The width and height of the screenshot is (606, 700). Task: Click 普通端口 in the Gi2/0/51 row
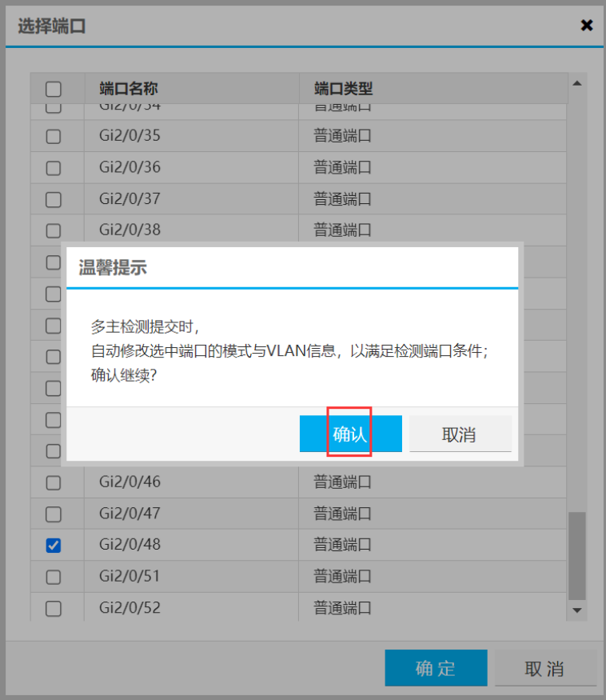click(x=342, y=576)
